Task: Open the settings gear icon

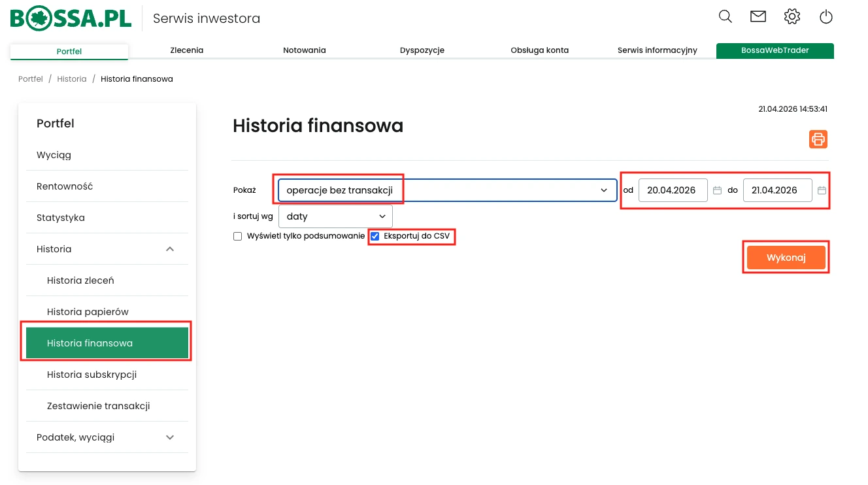Action: (x=792, y=17)
